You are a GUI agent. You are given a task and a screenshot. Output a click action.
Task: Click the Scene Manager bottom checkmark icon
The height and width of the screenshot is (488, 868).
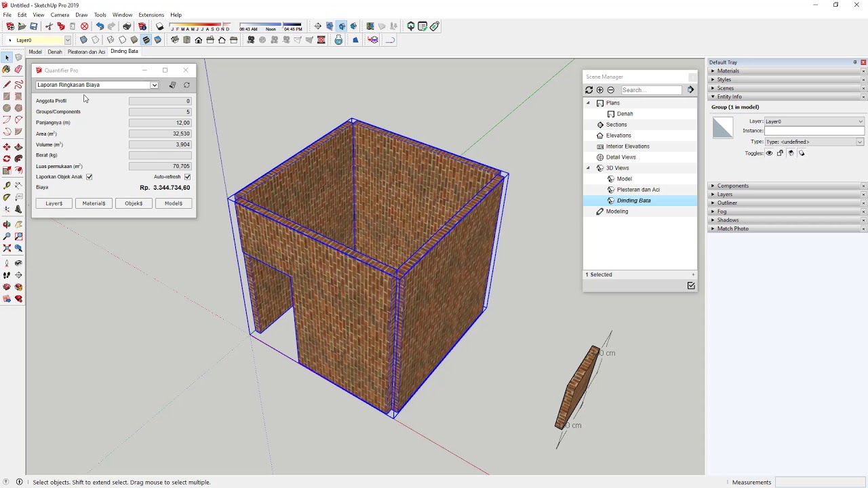[x=691, y=285]
